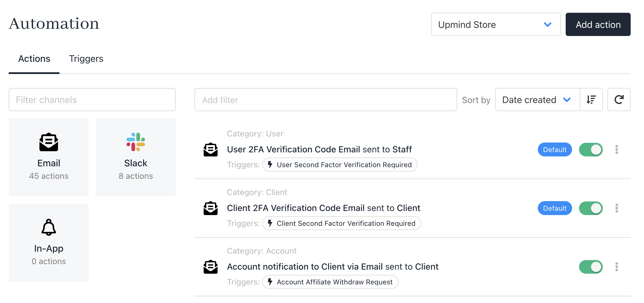This screenshot has height=303, width=644.
Task: Focus the Filter channels input field
Action: [x=92, y=100]
